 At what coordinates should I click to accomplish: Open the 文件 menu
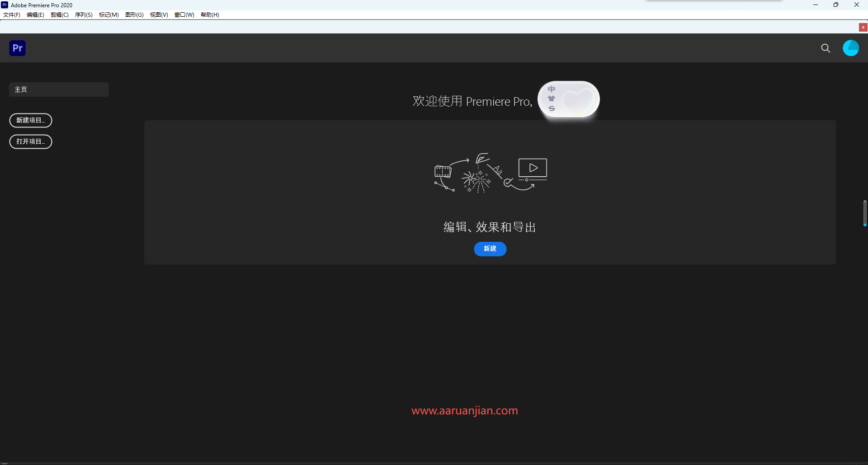coord(11,14)
